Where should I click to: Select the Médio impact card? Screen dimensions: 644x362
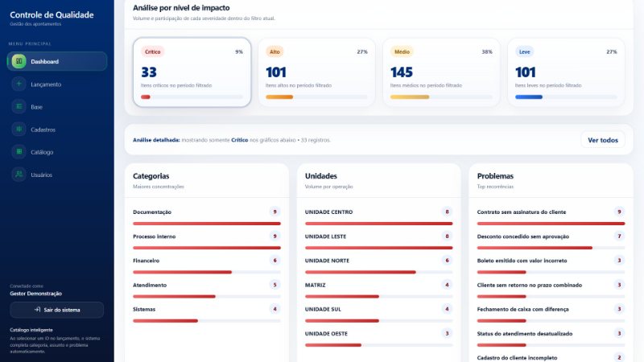(x=441, y=72)
